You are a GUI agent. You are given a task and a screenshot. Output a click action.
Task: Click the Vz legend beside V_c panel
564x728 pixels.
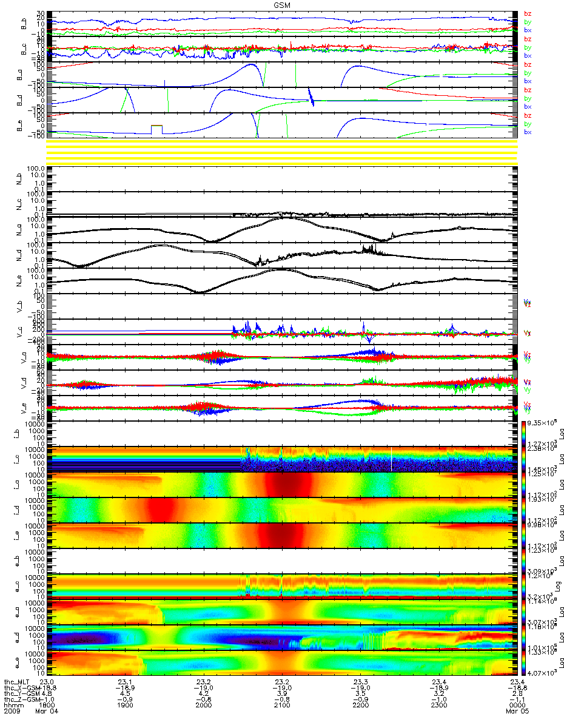[528, 332]
